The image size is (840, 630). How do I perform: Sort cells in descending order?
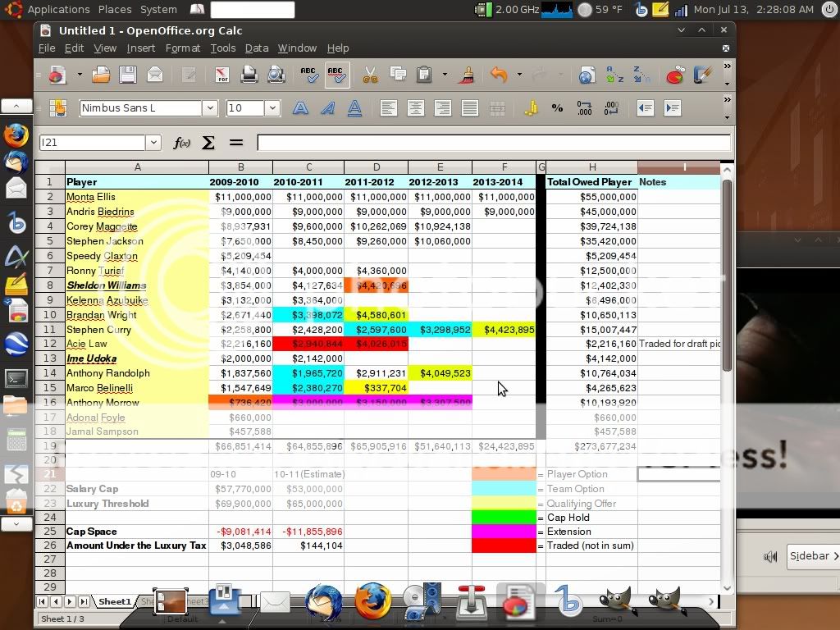click(x=641, y=75)
